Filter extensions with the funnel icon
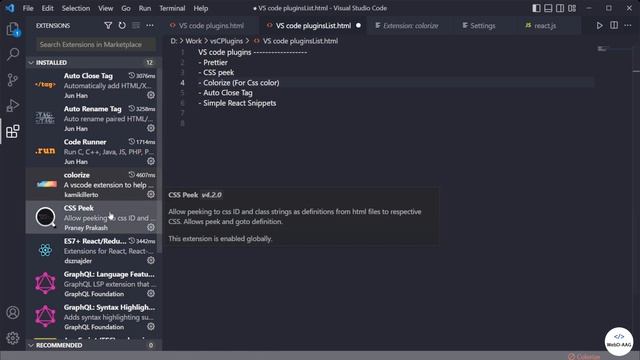 [x=108, y=26]
